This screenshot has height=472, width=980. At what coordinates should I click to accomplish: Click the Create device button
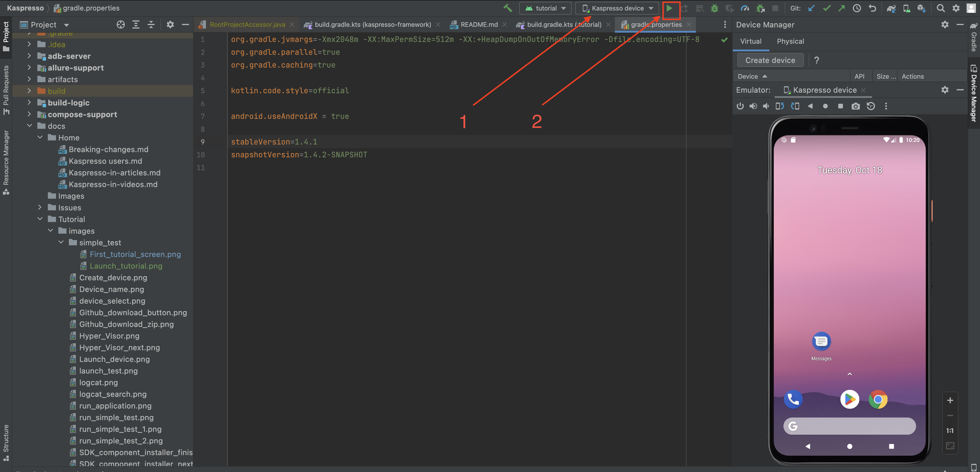(x=770, y=60)
